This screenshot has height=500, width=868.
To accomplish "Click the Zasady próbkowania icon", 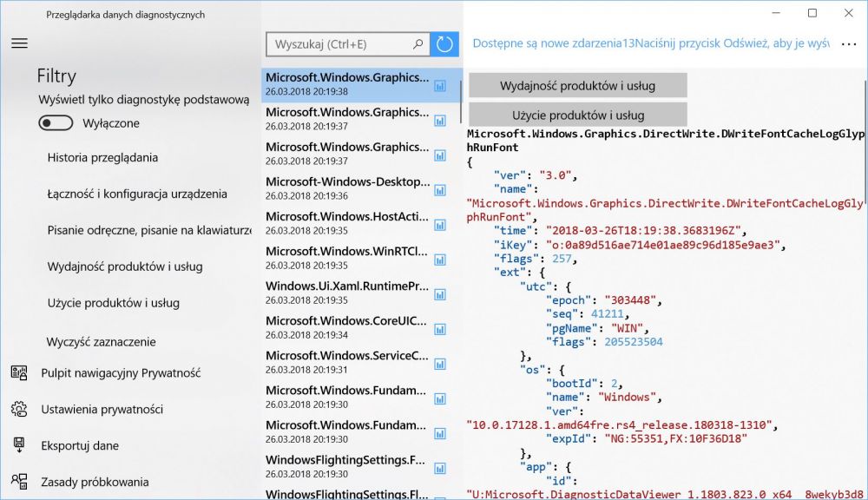I will [19, 482].
